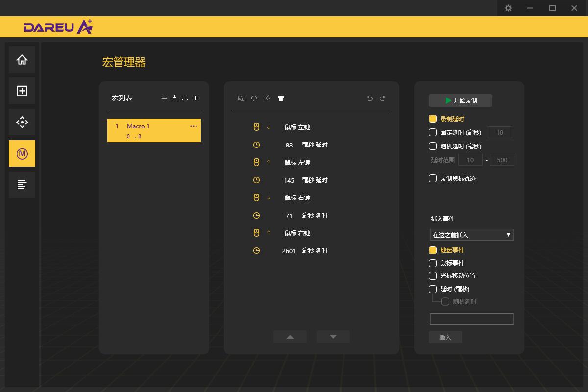The width and height of the screenshot is (588, 392).
Task: Switch to the Home sidebar tab
Action: [x=22, y=59]
